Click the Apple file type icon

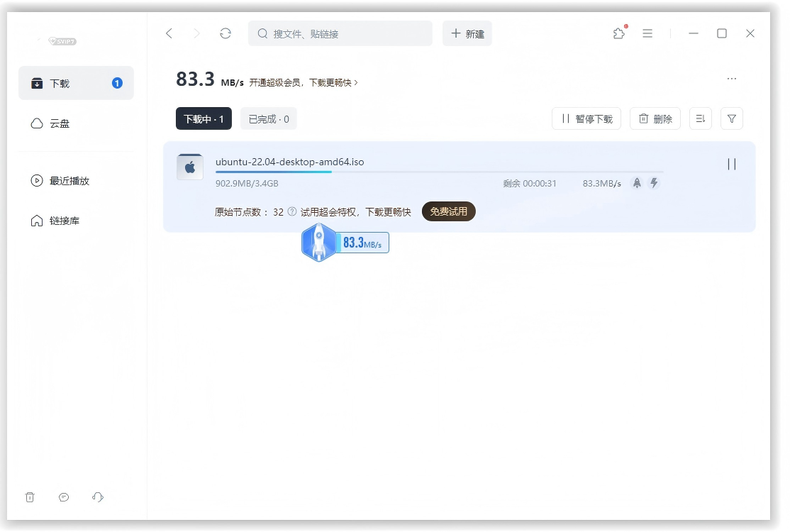pos(190,167)
